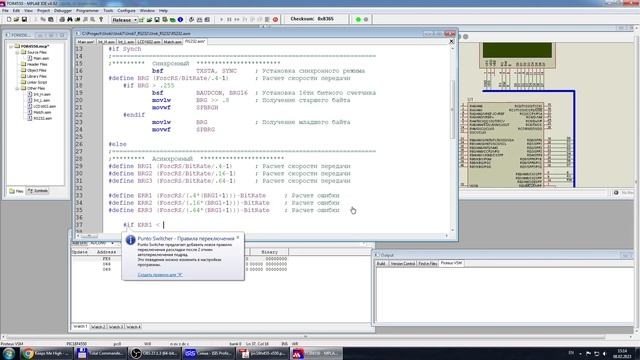
Task: Open the Build tab in Output window
Action: [381, 264]
